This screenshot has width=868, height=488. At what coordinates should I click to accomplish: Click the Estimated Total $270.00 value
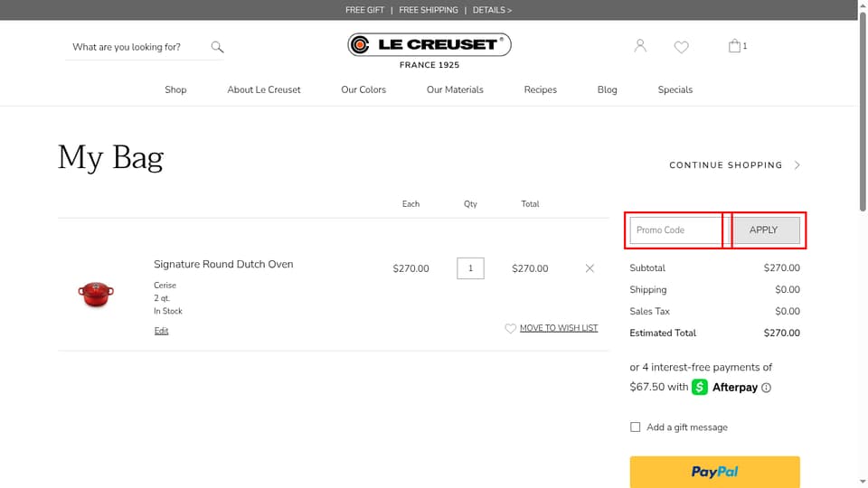[x=781, y=333]
